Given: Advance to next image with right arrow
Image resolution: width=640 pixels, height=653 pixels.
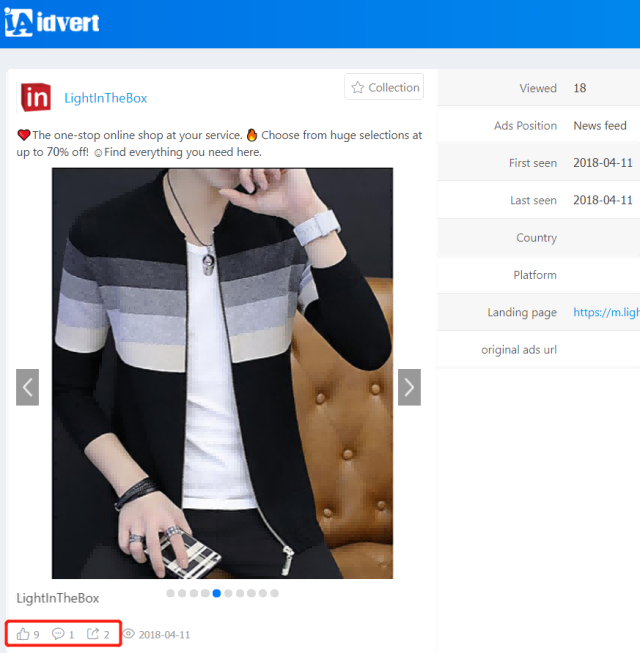Looking at the screenshot, I should point(409,387).
